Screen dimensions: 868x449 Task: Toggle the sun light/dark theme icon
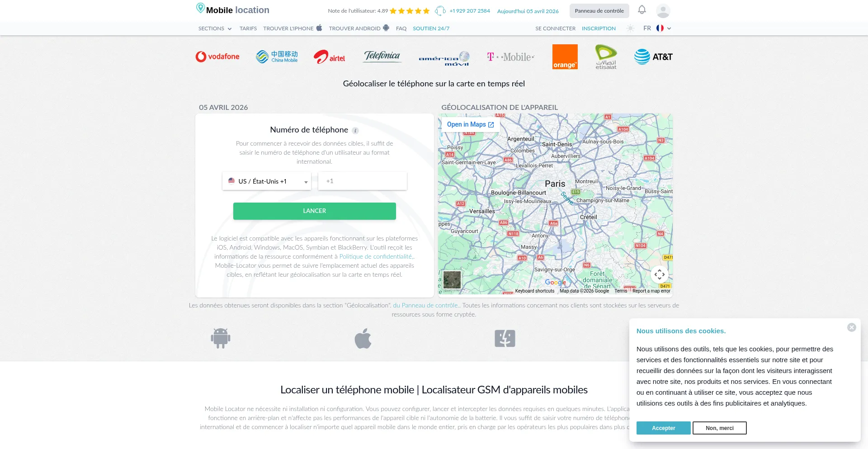click(630, 28)
